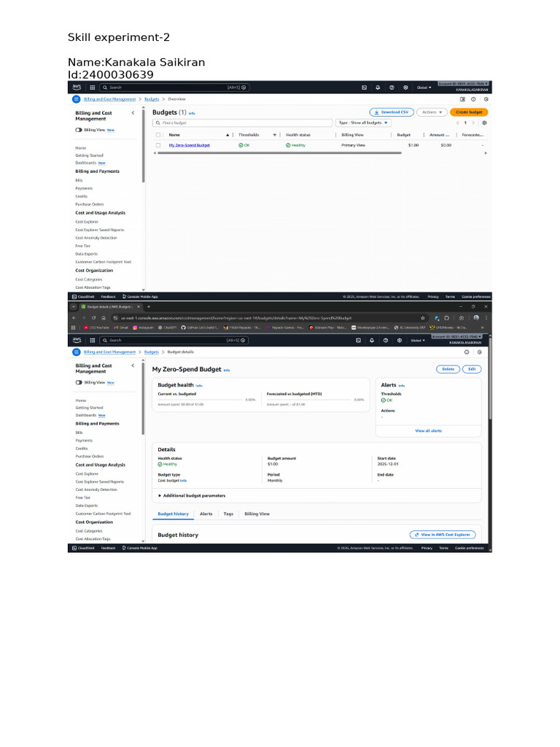This screenshot has width=560, height=747.
Task: Open the My Zero-Spend Budget link
Action: tap(189, 145)
